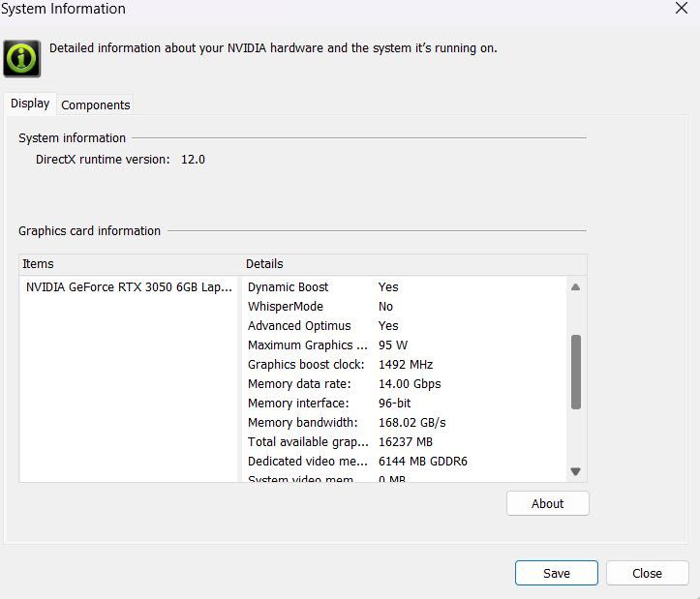Click the Details list scrollbar thumb
This screenshot has height=599, width=700.
point(576,372)
